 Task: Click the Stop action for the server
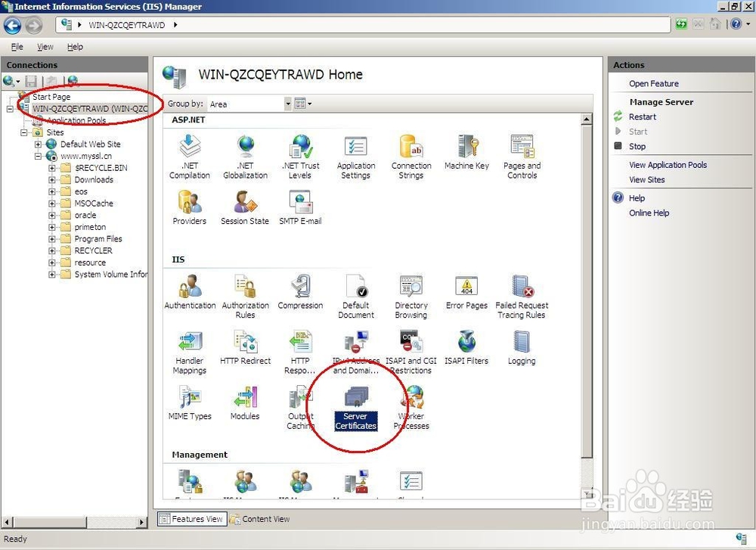637,146
